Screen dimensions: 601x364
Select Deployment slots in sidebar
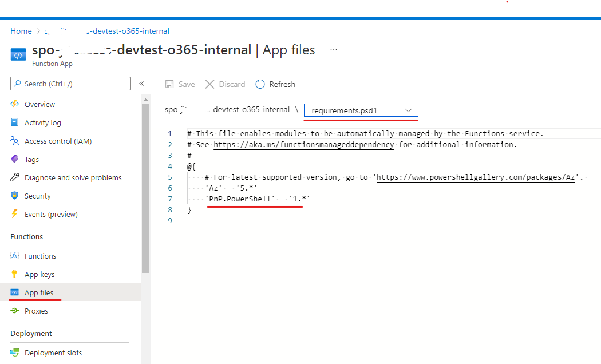(x=53, y=353)
